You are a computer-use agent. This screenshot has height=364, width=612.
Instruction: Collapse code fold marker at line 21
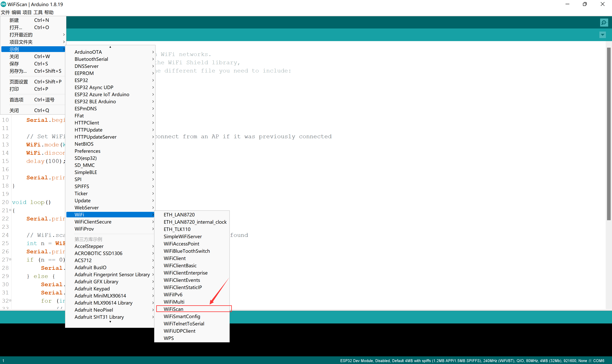click(x=10, y=210)
